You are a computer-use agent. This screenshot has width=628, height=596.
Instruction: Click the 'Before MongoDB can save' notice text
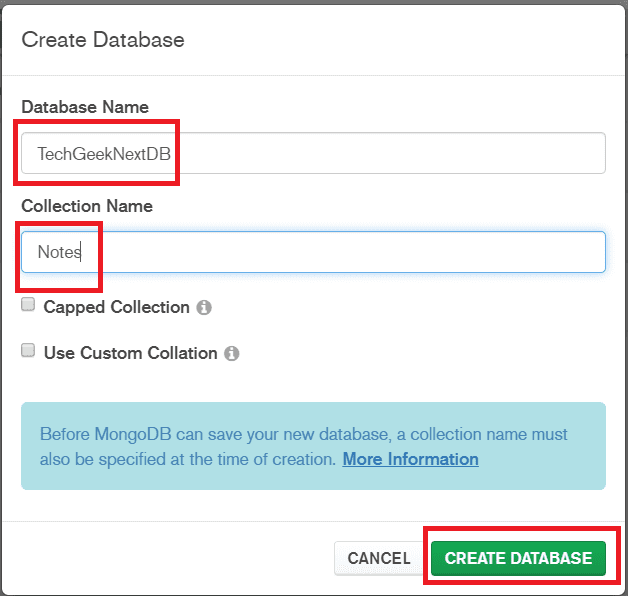[304, 447]
